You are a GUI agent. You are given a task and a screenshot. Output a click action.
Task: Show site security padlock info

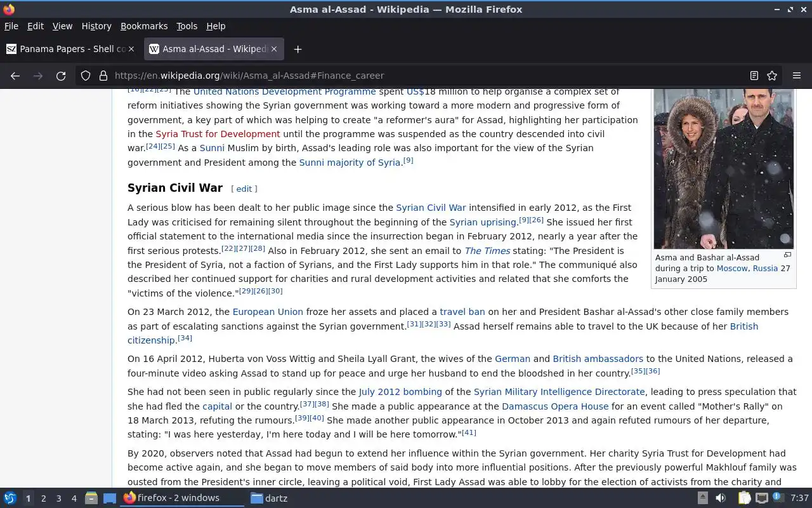pos(103,76)
